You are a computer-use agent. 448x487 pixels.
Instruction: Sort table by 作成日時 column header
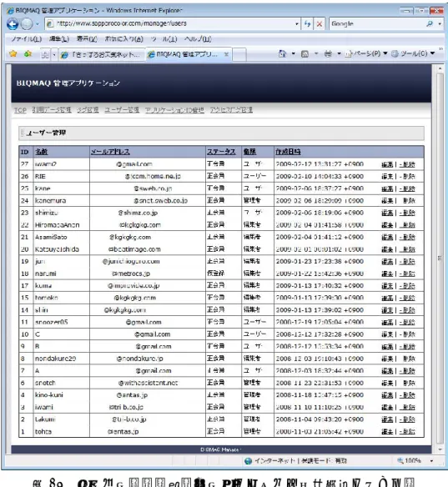pos(288,152)
